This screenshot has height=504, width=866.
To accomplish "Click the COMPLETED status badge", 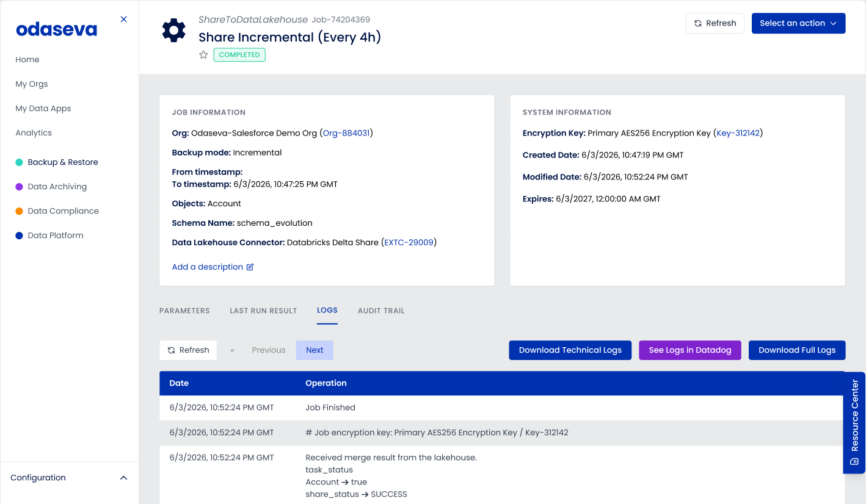I will click(239, 55).
